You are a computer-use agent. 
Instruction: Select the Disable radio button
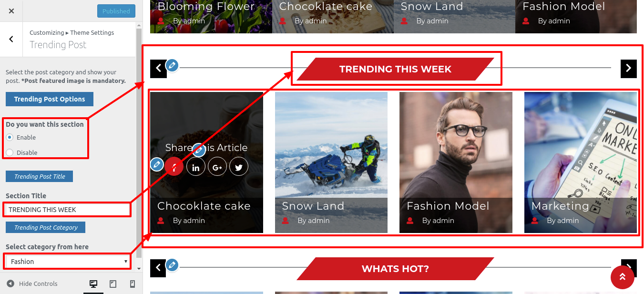click(x=10, y=152)
